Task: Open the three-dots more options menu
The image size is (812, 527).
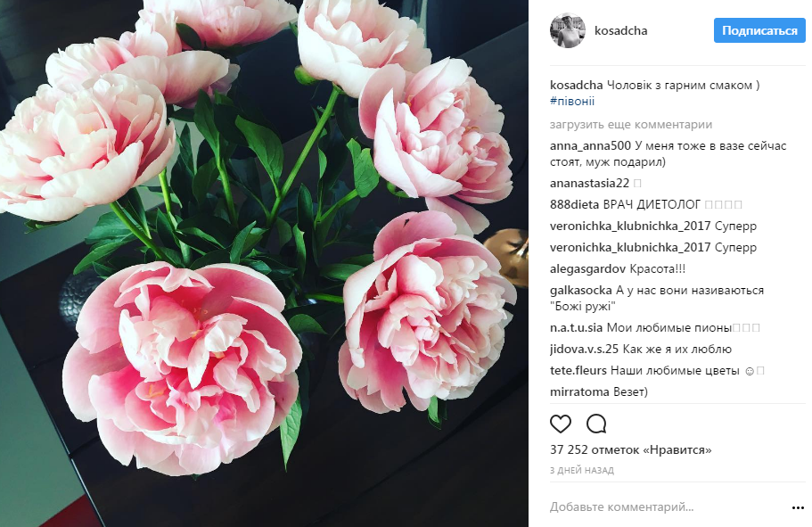Action: tap(798, 507)
